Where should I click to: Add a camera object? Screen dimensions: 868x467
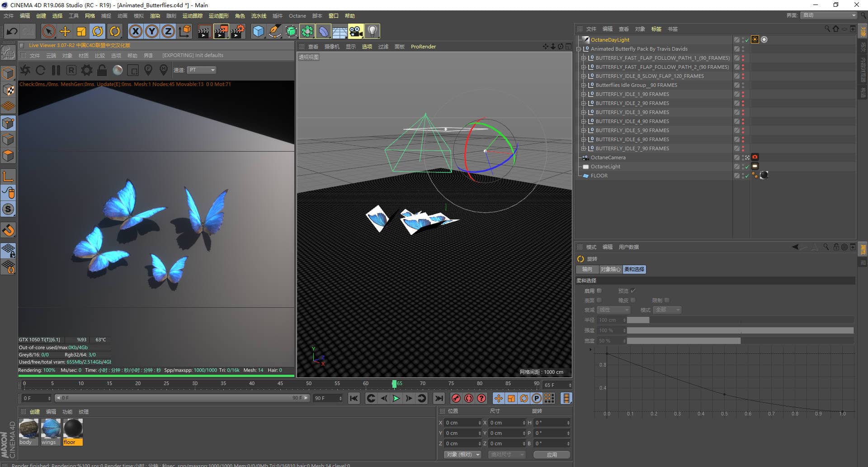tap(356, 31)
